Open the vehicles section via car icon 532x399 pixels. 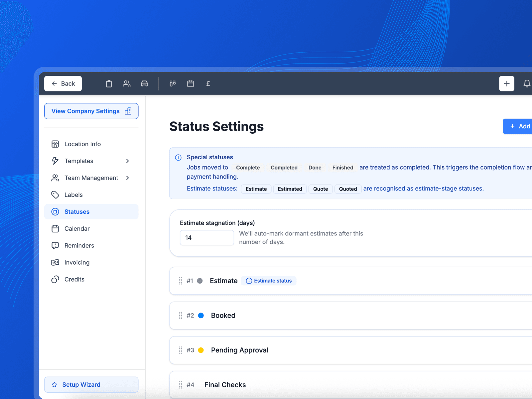click(x=145, y=83)
